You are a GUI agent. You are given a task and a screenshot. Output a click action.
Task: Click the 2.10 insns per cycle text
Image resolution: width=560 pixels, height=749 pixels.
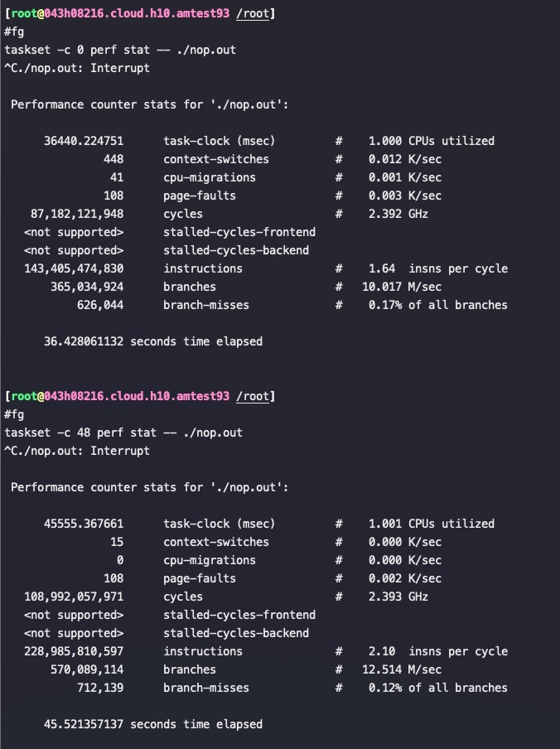pyautogui.click(x=437, y=651)
